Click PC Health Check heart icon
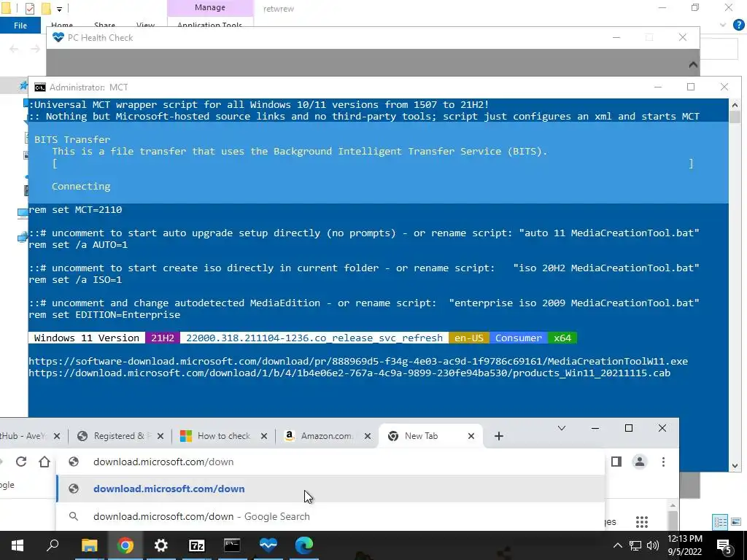The height and width of the screenshot is (560, 747). (58, 37)
